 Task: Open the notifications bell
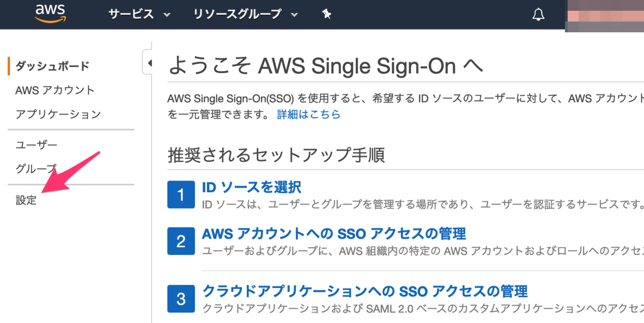pos(538,15)
